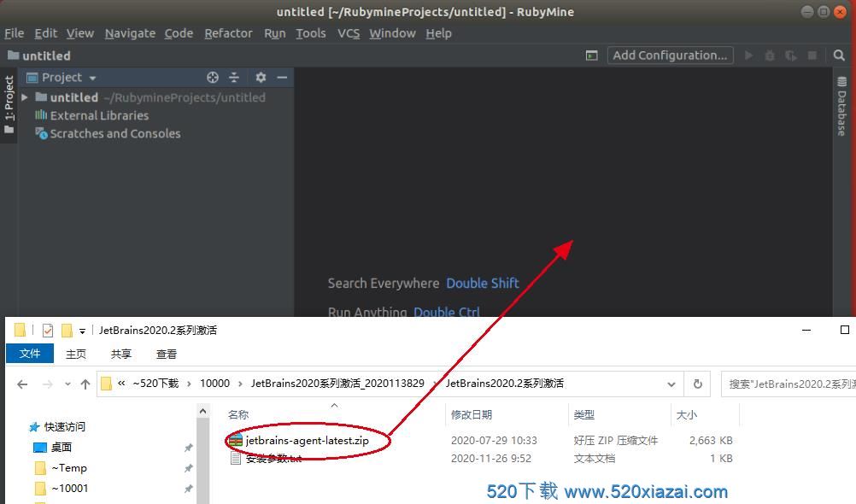The image size is (856, 504).
Task: Click the 文件 tab in Explorer
Action: coord(30,354)
